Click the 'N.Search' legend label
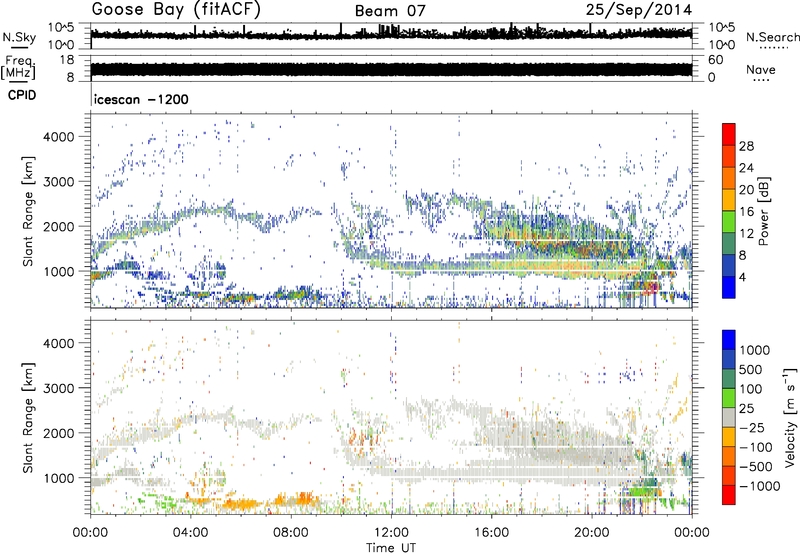Viewport: 800px width, 554px height. point(772,37)
